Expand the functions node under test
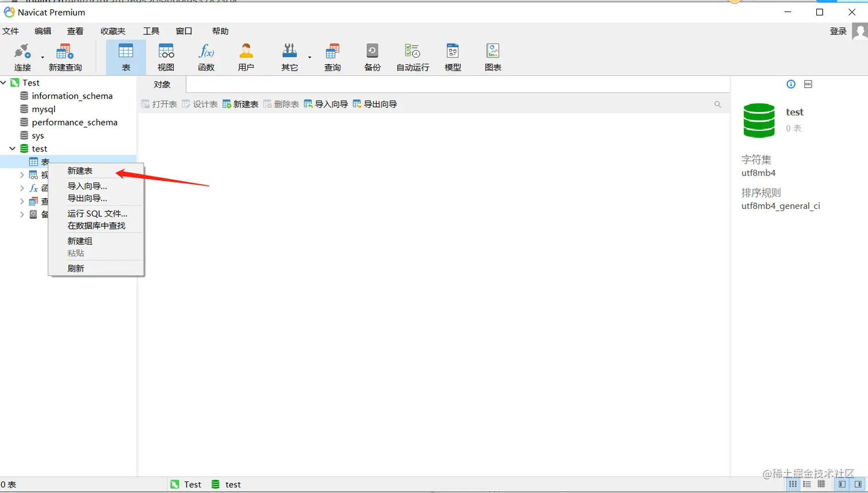Screen dimensions: 868x493 (22, 188)
